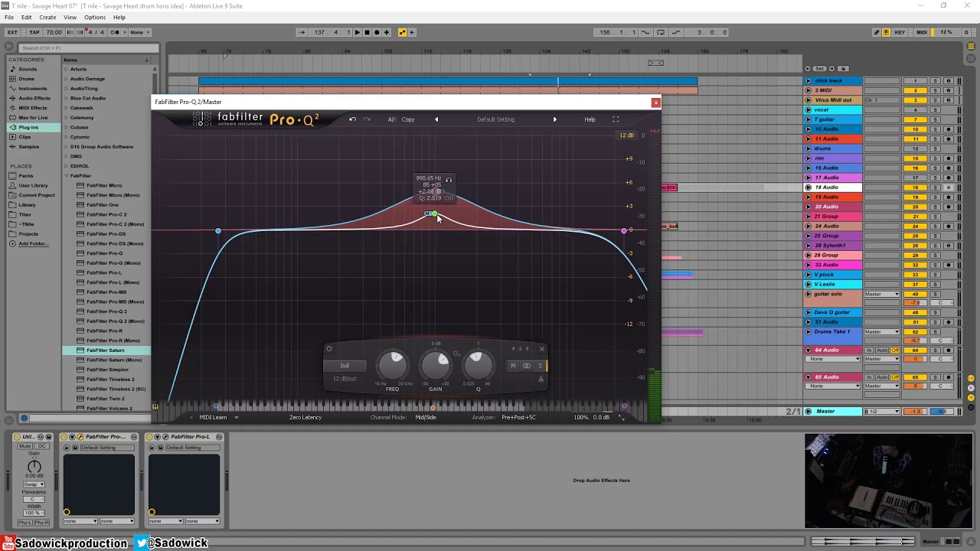
Task: Click the stereo link band icon
Action: click(x=527, y=366)
